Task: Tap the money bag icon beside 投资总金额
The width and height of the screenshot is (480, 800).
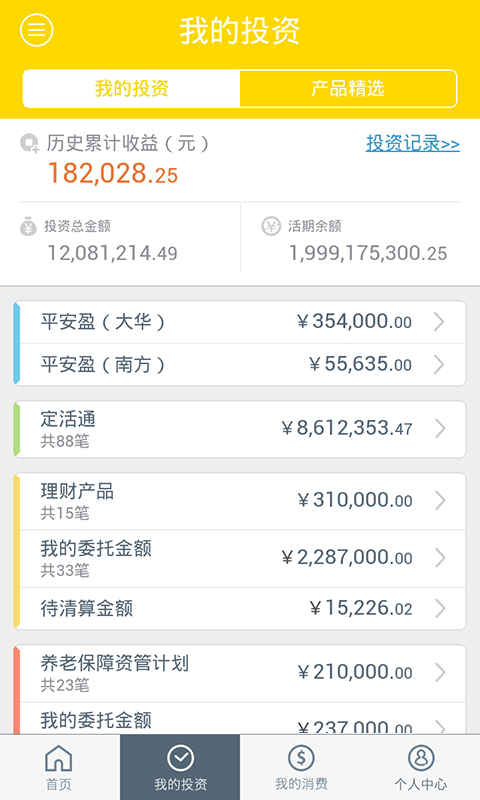Action: pyautogui.click(x=29, y=226)
